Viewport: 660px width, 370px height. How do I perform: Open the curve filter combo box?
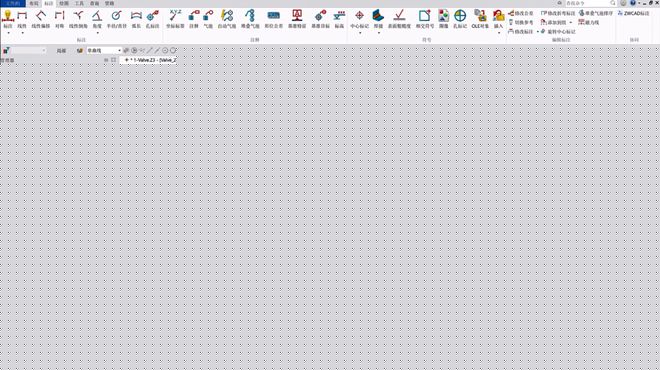pos(104,51)
